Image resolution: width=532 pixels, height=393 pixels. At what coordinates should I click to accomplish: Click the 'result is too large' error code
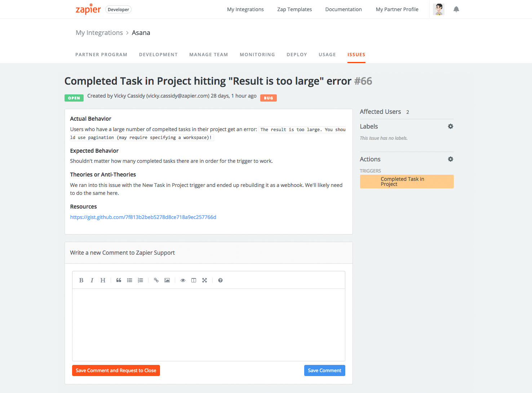click(x=208, y=134)
